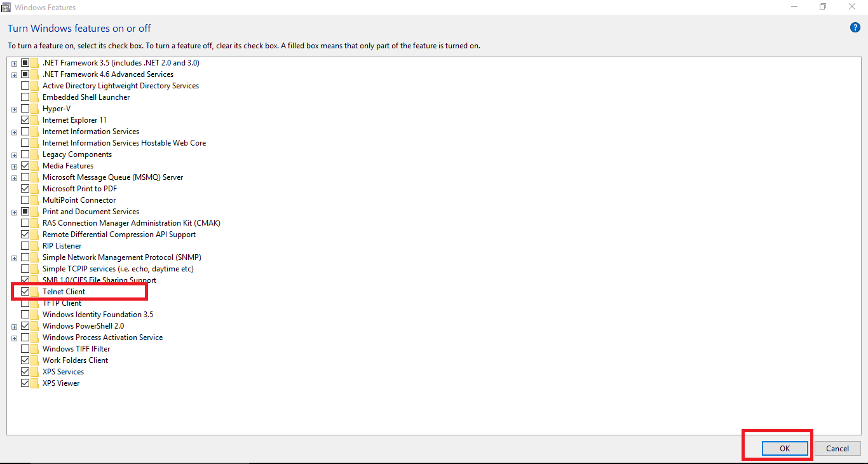Expand Windows Process Activation Service node

click(14, 338)
